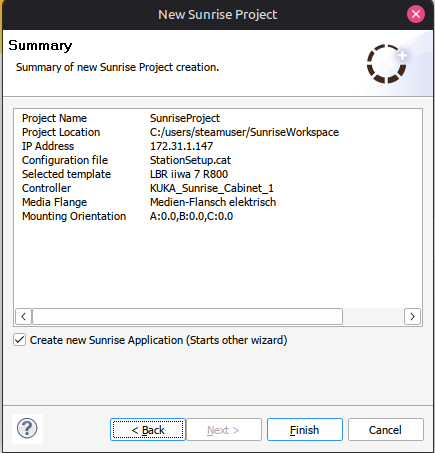Image resolution: width=435 pixels, height=453 pixels.
Task: Cancel the project creation wizard
Action: [386, 430]
